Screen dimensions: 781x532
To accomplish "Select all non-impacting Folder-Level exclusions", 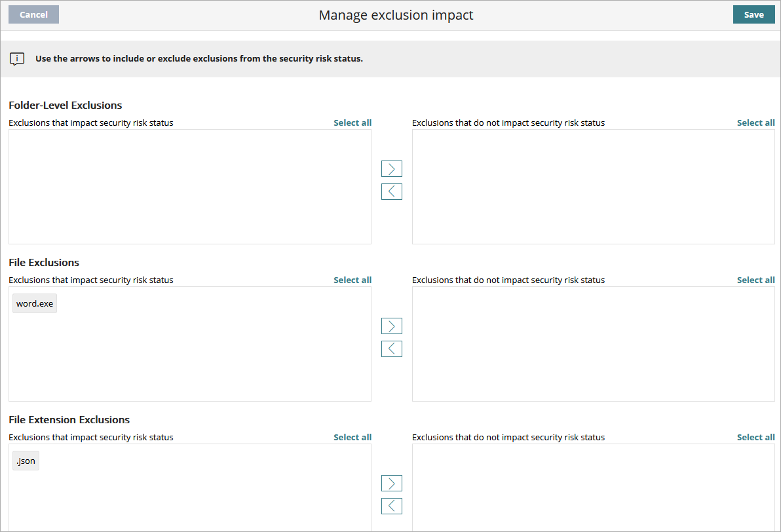I will point(755,123).
